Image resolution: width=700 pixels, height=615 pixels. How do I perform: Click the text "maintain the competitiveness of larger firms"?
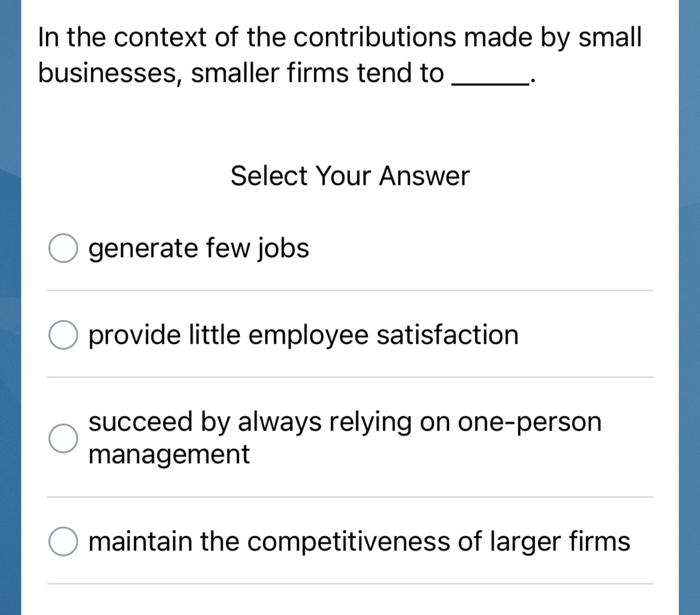[359, 541]
